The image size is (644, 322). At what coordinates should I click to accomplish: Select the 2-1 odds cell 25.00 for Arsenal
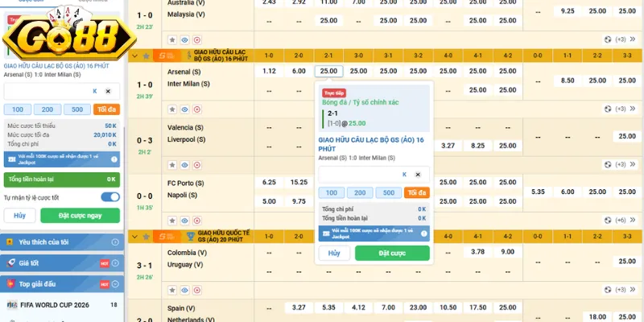328,71
